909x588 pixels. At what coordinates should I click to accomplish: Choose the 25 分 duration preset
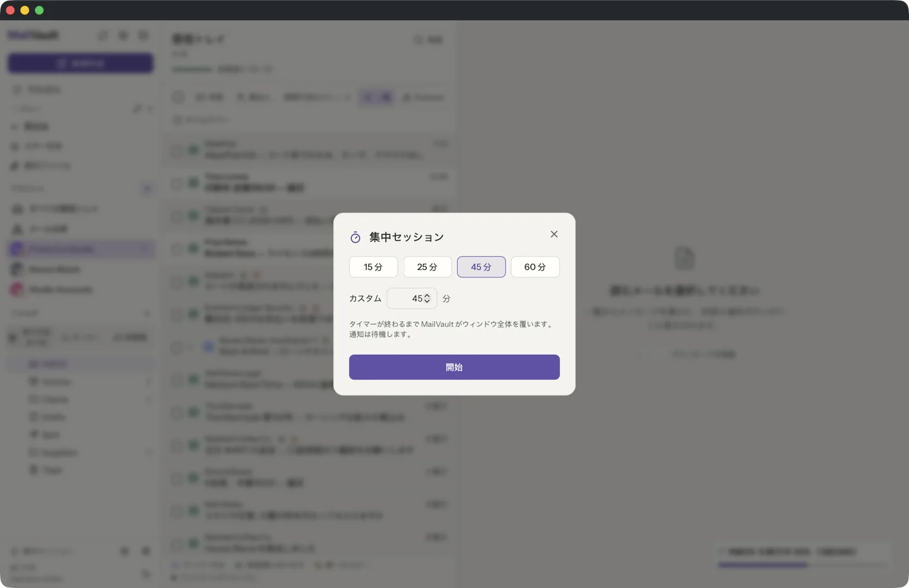click(x=427, y=267)
